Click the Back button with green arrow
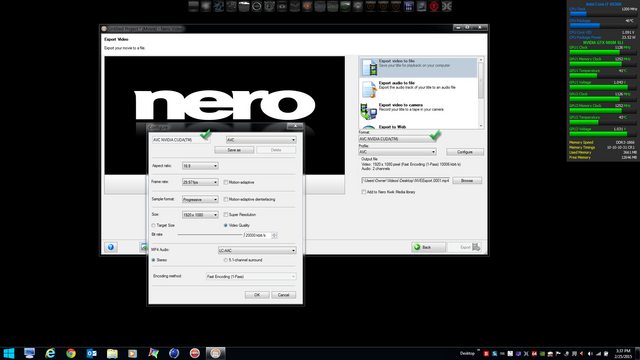 tap(428, 247)
